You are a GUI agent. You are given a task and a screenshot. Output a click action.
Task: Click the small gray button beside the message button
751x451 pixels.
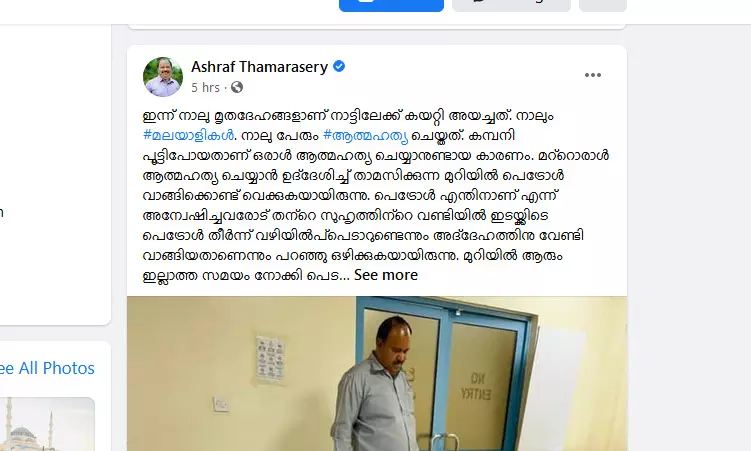[603, 5]
